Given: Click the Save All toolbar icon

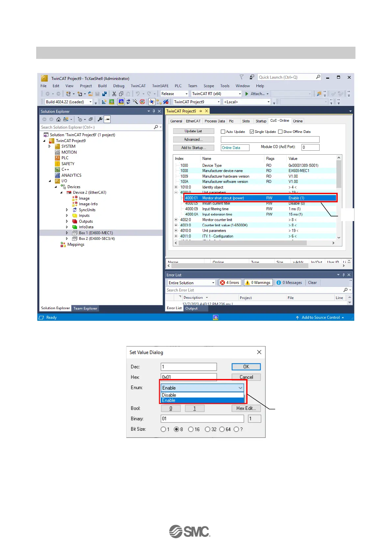Looking at the screenshot, I should pyautogui.click(x=104, y=94).
